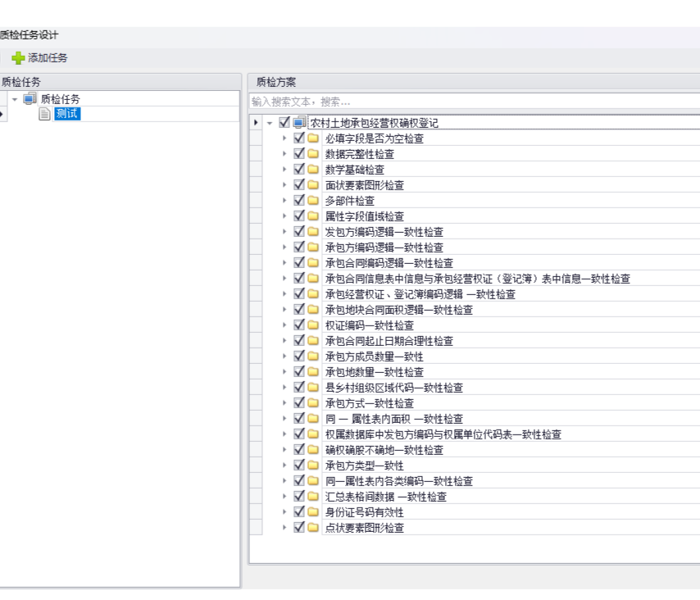Toggle 汇总表格间数据一致性检查 checkbox
Viewport: 700px width, 600px height.
coord(299,496)
